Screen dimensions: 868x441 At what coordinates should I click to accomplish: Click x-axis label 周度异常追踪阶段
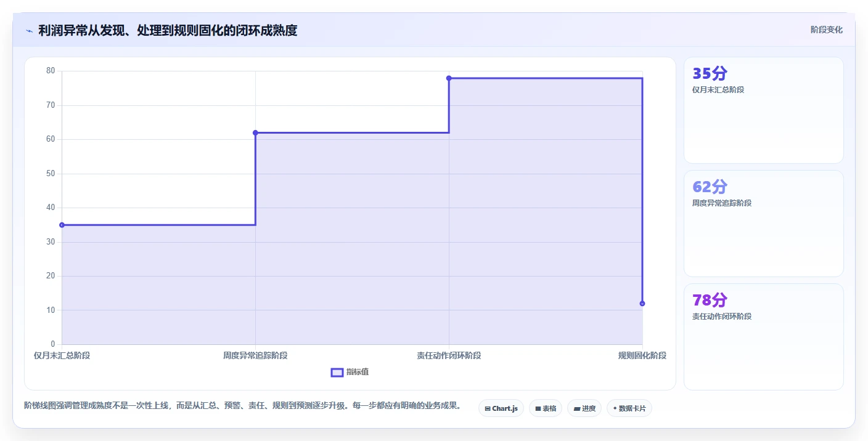pyautogui.click(x=255, y=355)
